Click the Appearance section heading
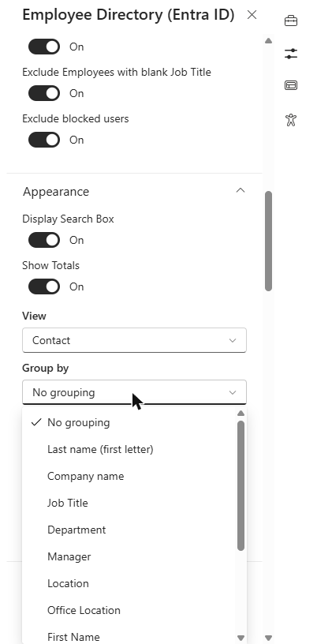The width and height of the screenshot is (317, 644). pyautogui.click(x=56, y=192)
